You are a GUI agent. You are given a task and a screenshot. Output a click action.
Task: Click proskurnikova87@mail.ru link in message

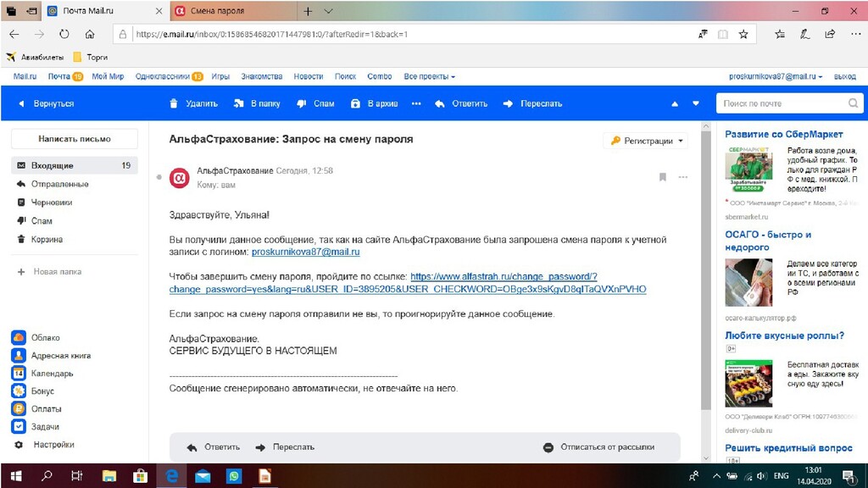pyautogui.click(x=305, y=252)
